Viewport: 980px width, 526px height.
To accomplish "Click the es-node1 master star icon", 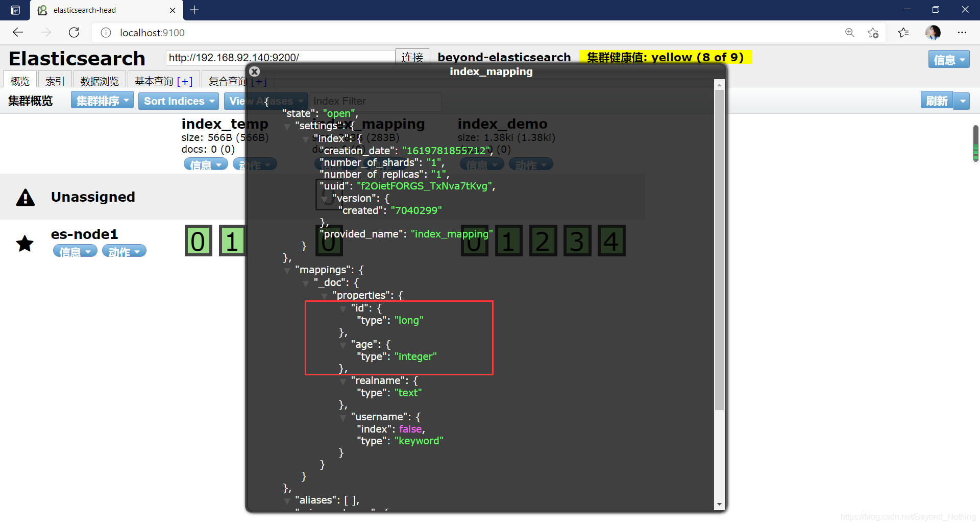I will (25, 244).
